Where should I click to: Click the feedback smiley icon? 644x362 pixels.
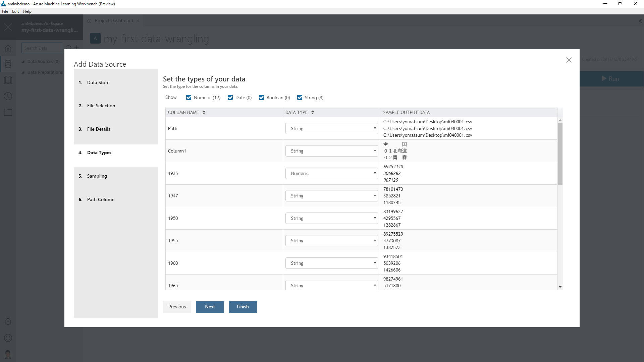[x=8, y=338]
